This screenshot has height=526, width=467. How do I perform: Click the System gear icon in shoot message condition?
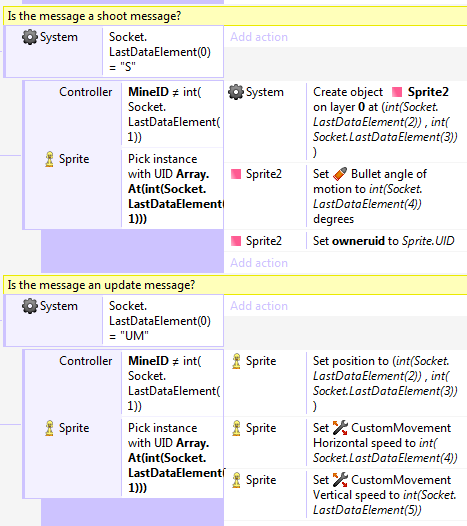(x=30, y=37)
